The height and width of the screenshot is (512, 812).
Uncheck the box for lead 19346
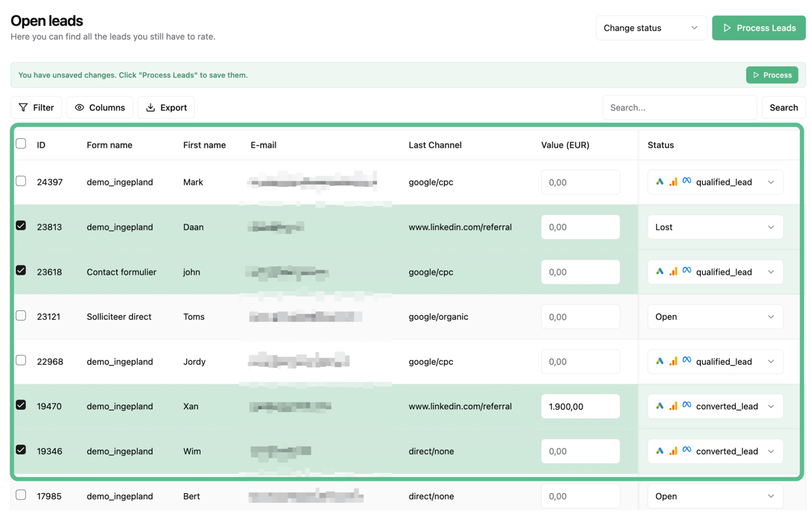[x=21, y=450]
